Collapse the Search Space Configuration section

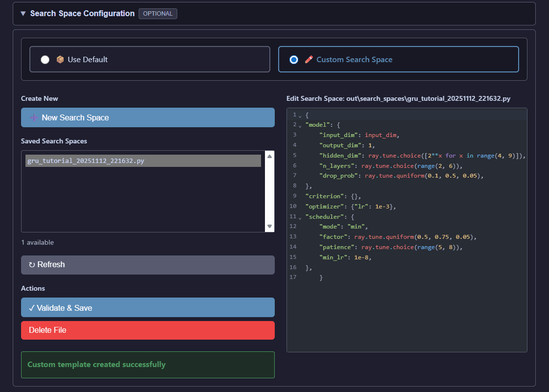[23, 14]
